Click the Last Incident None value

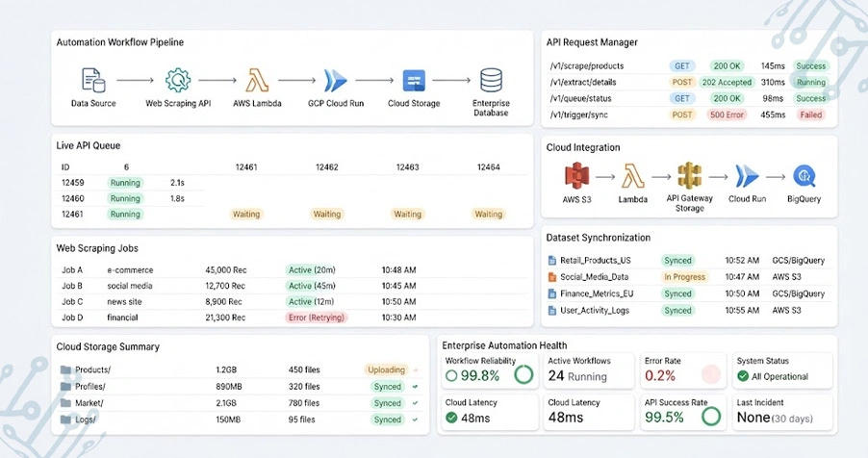pyautogui.click(x=753, y=418)
